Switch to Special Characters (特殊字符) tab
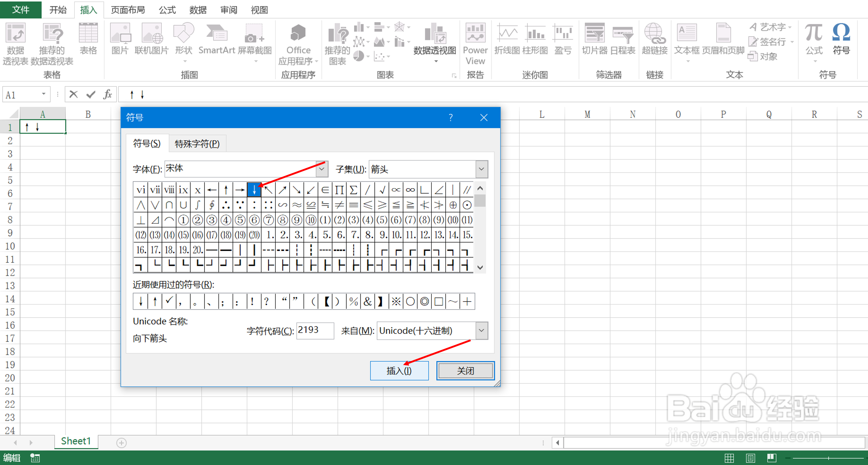The width and height of the screenshot is (868, 465). 197,144
